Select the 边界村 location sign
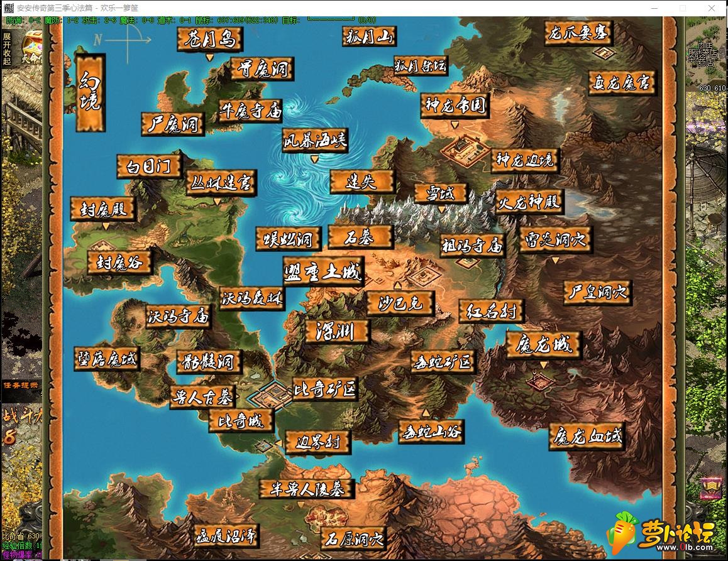Image resolution: width=728 pixels, height=561 pixels. tap(318, 442)
